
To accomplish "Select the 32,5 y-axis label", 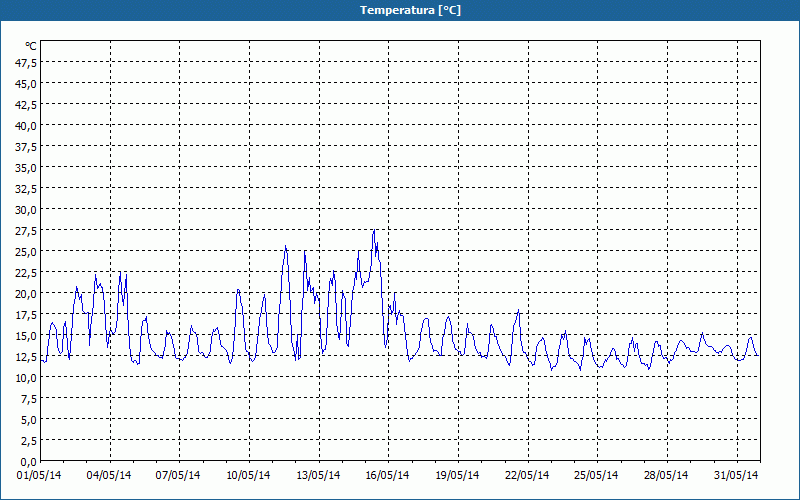I will point(27,189).
